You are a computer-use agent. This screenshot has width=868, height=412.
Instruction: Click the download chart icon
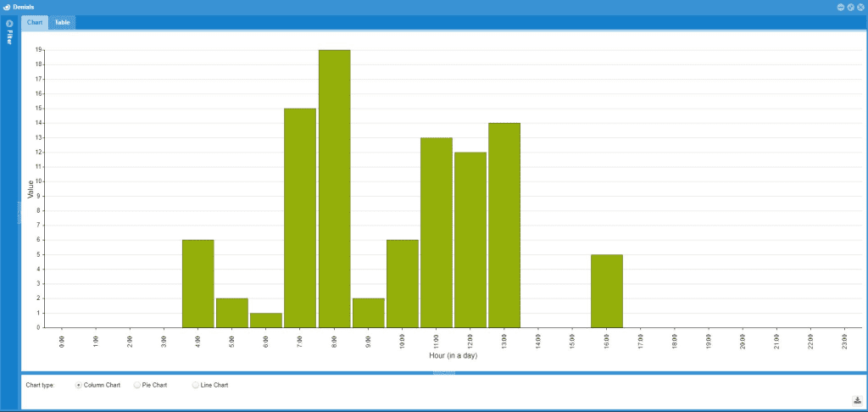click(857, 400)
